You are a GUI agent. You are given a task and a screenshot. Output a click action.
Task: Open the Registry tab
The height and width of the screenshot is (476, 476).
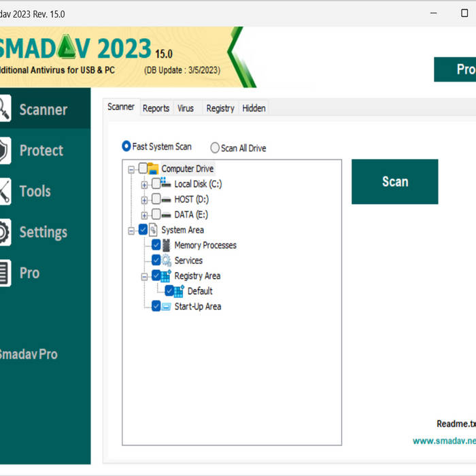[x=220, y=108]
